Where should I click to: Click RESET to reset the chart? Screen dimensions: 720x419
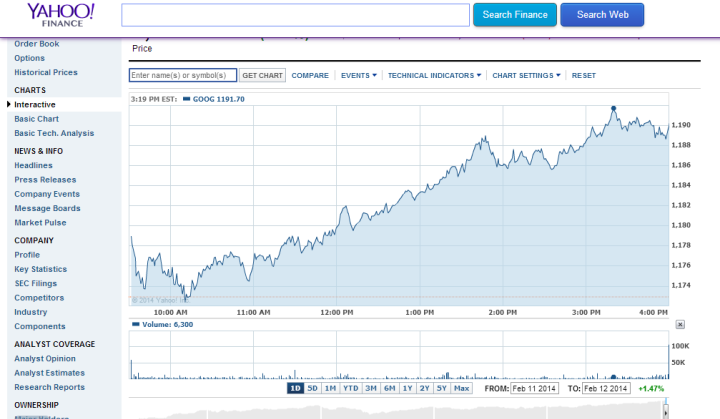pos(584,75)
